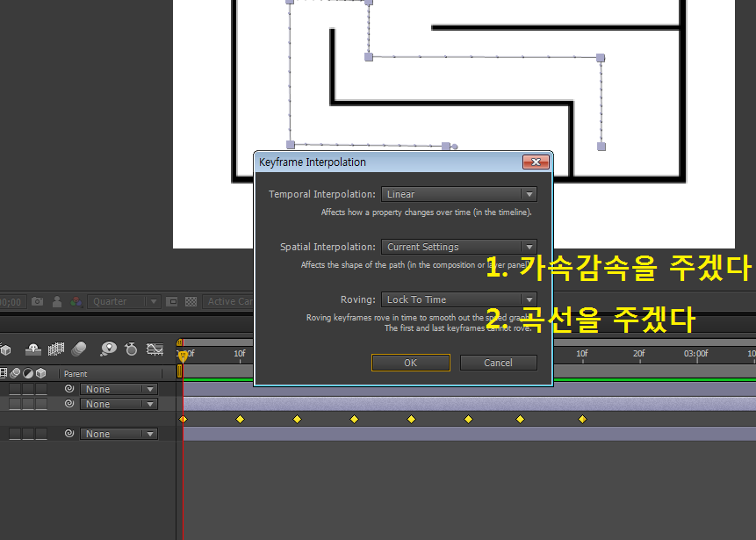The width and height of the screenshot is (756, 540).
Task: Toggle 3D layer switch on bottom layer
Action: 41,434
